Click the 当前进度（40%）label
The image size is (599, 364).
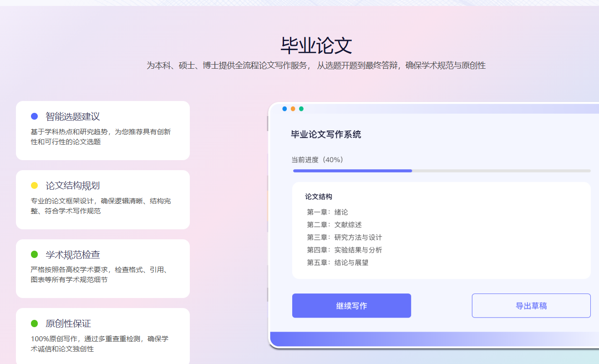(x=317, y=160)
